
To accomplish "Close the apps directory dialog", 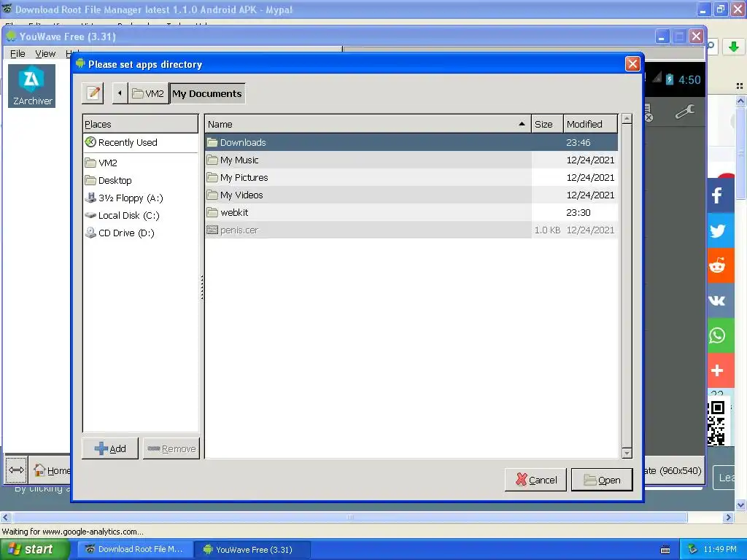I will tap(632, 64).
